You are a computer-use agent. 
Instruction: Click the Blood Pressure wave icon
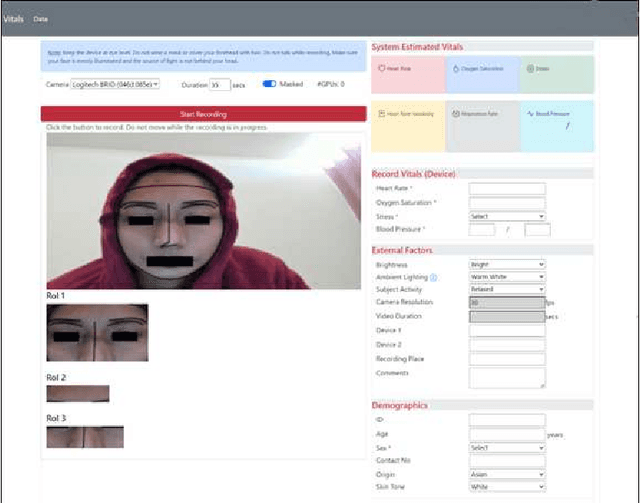530,114
